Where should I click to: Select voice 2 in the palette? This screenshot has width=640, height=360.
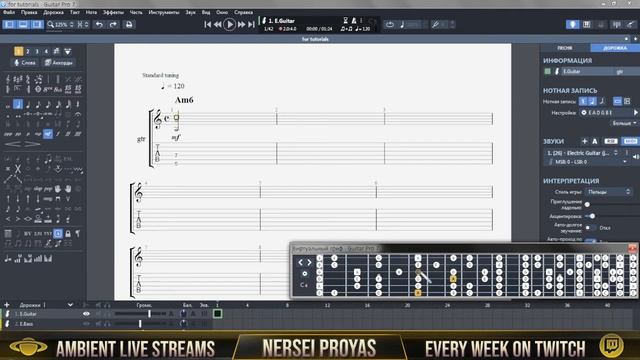[x=28, y=51]
